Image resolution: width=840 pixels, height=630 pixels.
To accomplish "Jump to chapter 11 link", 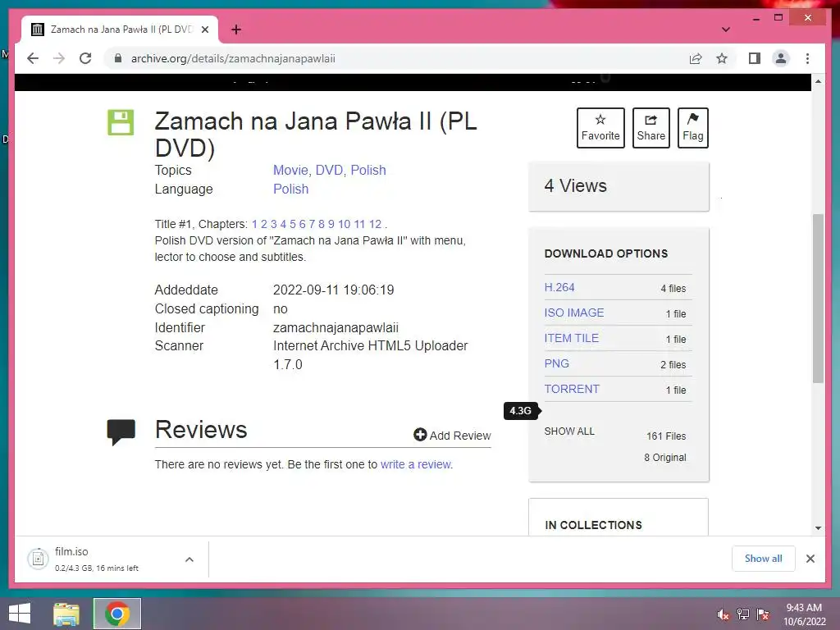I will point(359,224).
